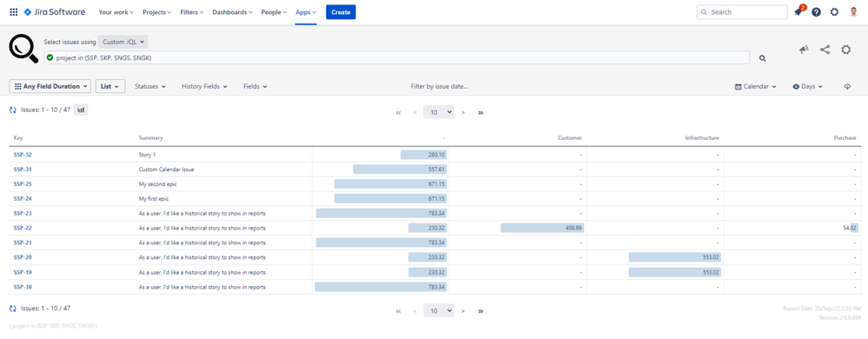The height and width of the screenshot is (339, 868).
Task: Open issue SSP-20
Action: pyautogui.click(x=23, y=257)
